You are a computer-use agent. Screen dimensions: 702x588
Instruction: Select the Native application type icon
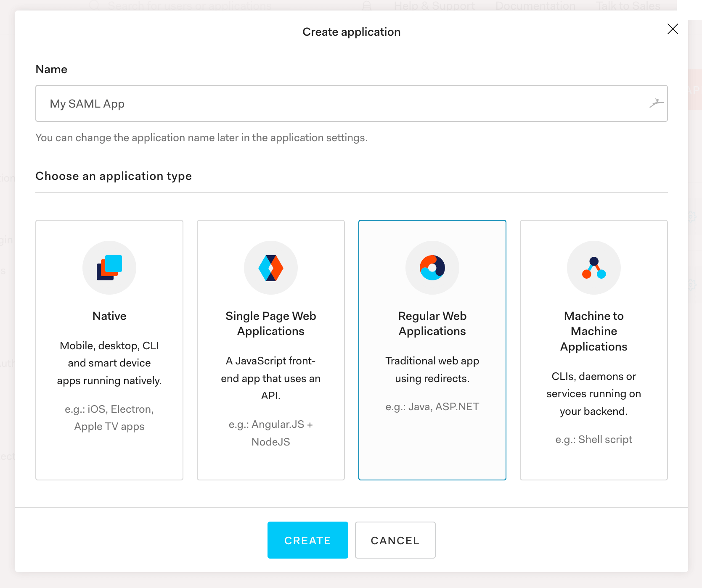109,268
